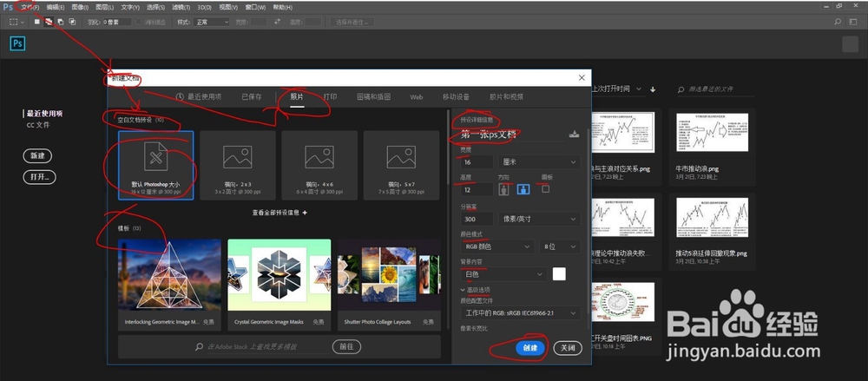Select landscape orientation icon
Screen dimensions: 868x381
pos(523,189)
